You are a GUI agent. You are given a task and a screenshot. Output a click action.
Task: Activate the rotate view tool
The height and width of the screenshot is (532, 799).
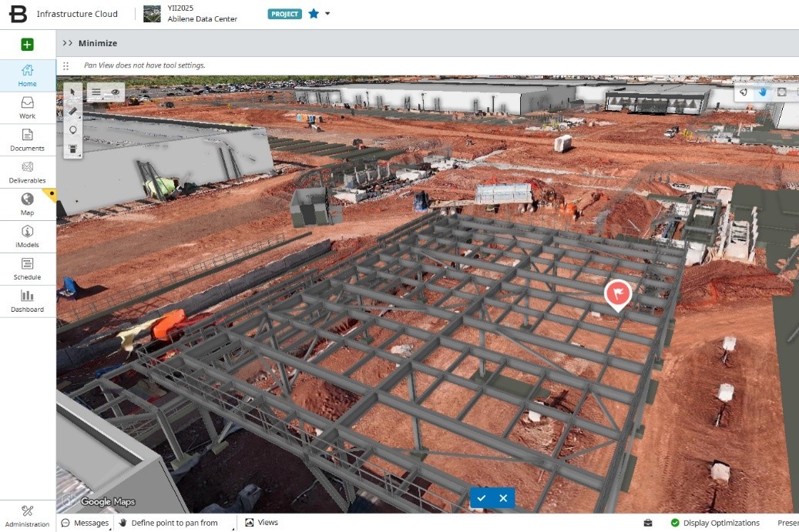744,92
